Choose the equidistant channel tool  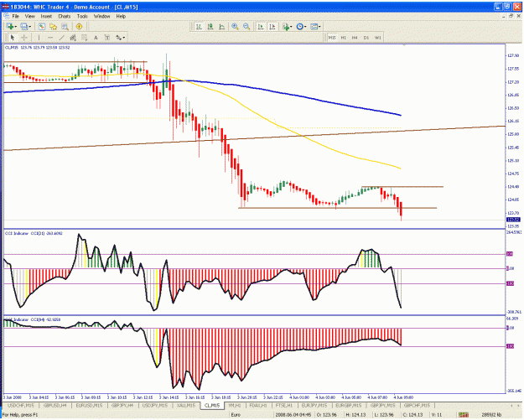point(73,38)
